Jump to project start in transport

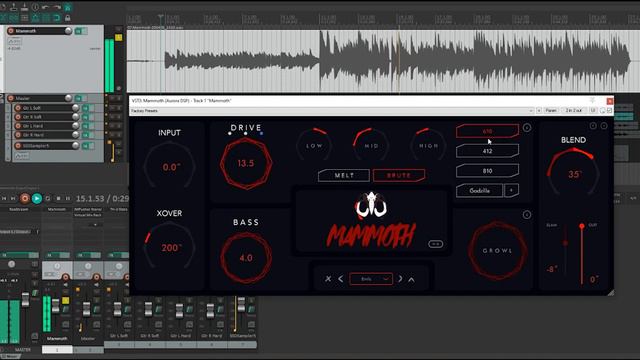[x=4, y=198]
